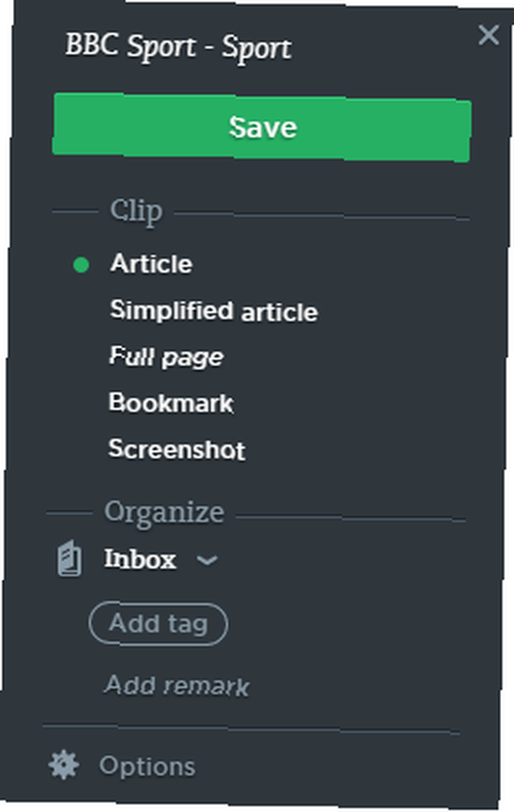Choose Simplified article clip mode
Screen dimensions: 514x812
coord(214,311)
